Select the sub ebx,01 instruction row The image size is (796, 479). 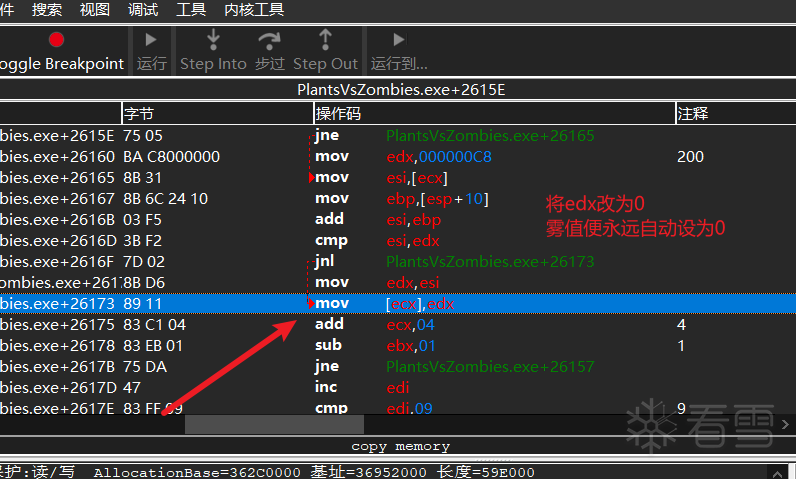tap(398, 346)
